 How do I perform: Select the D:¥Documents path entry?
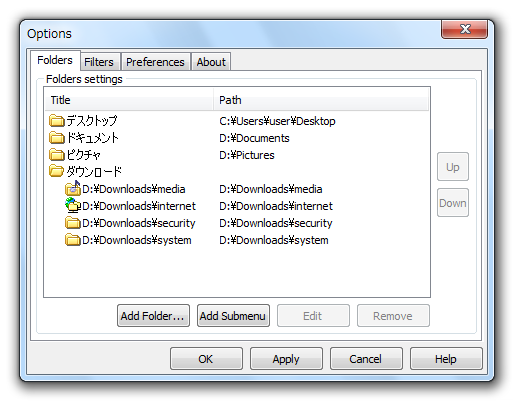point(254,138)
